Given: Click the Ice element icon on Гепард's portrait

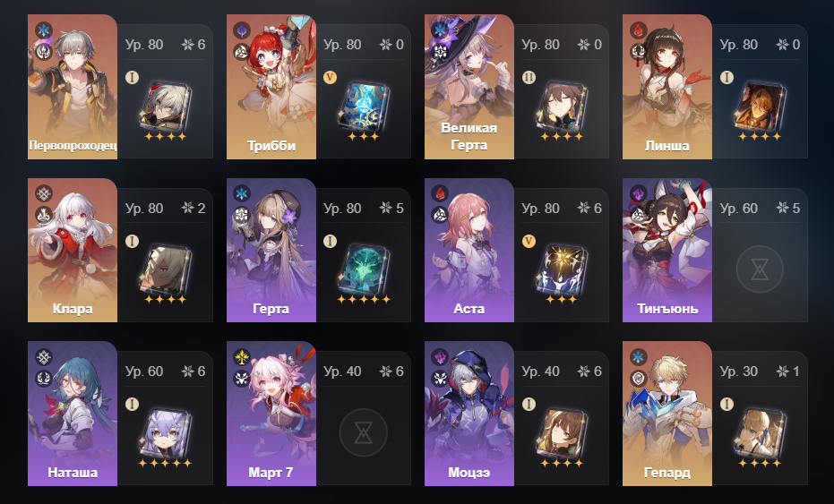Looking at the screenshot, I should pos(638,356).
